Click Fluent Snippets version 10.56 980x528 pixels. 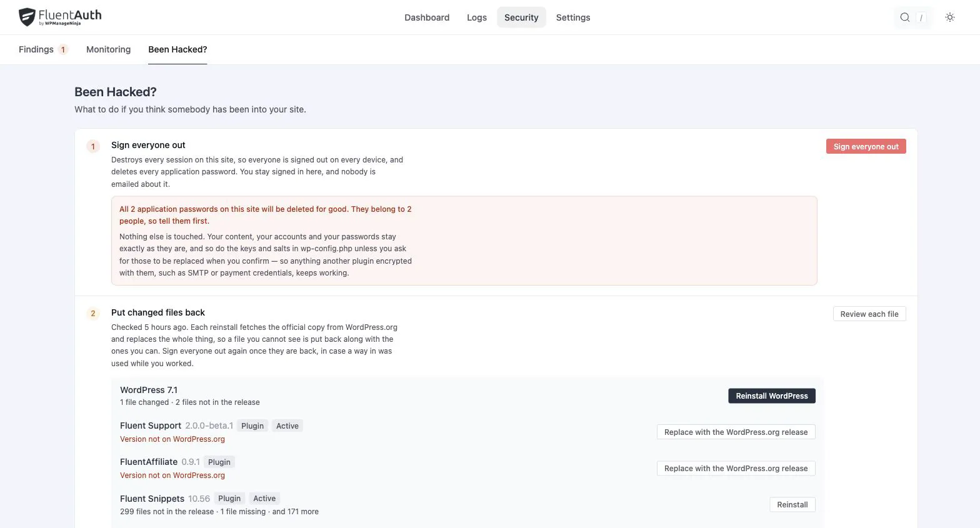pyautogui.click(x=199, y=499)
